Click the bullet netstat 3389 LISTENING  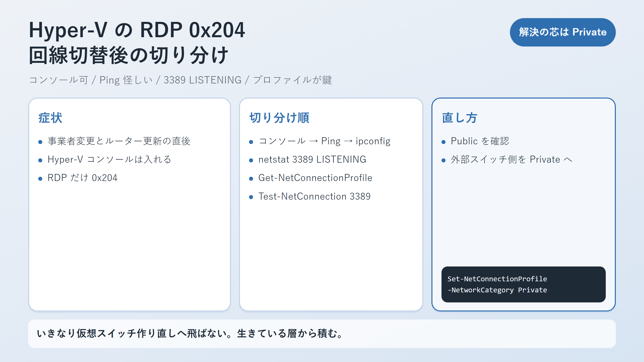[312, 159]
